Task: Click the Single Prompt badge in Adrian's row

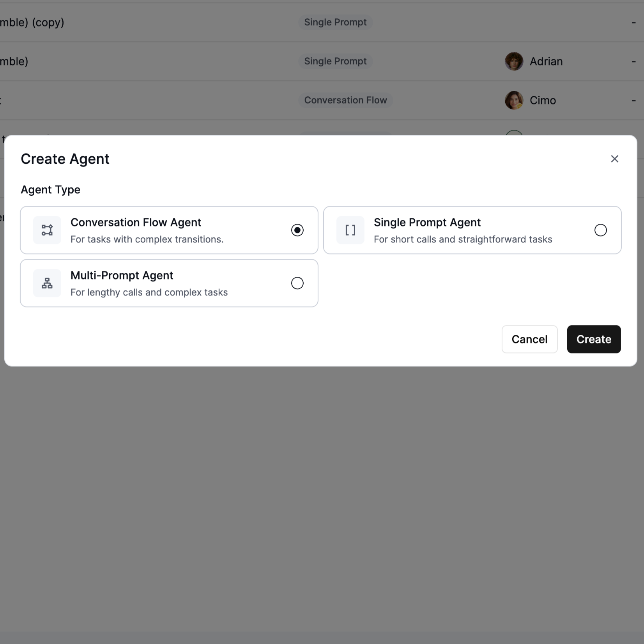Action: pyautogui.click(x=335, y=61)
